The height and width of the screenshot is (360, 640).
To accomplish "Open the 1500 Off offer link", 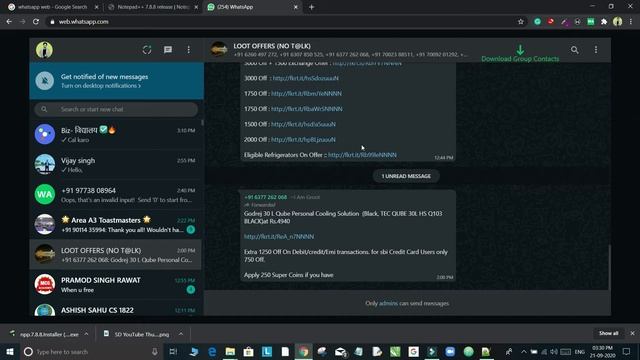I will (x=303, y=124).
